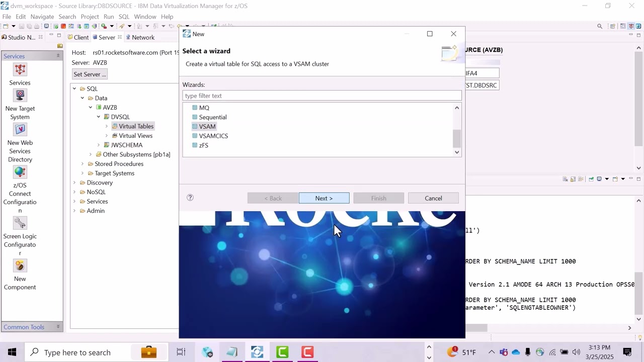Click the Set Server button
644x362 pixels.
pos(90,74)
